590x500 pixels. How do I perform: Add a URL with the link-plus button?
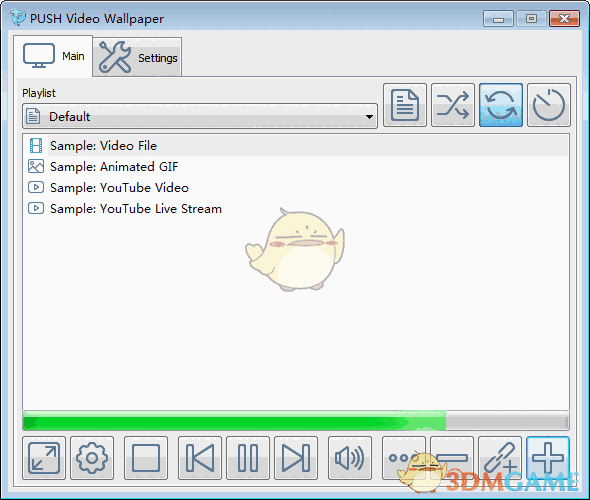(x=500, y=458)
